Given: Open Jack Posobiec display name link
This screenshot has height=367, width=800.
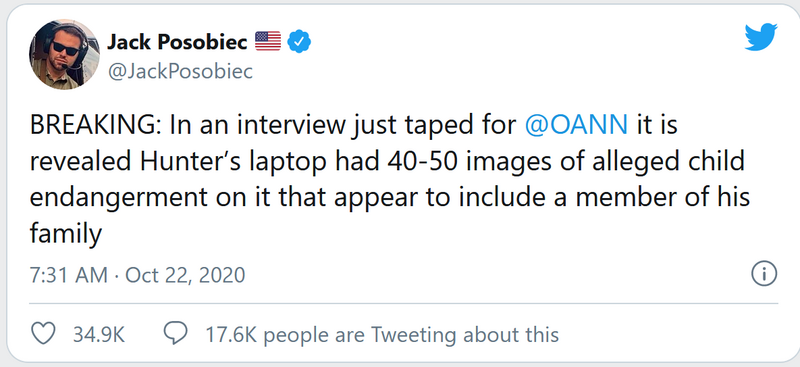Looking at the screenshot, I should pyautogui.click(x=177, y=42).
